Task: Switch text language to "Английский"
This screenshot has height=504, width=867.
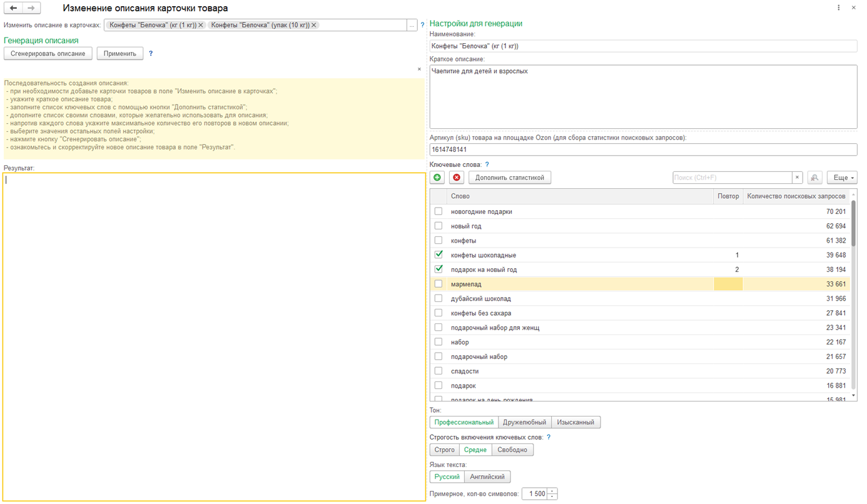Action: (487, 476)
